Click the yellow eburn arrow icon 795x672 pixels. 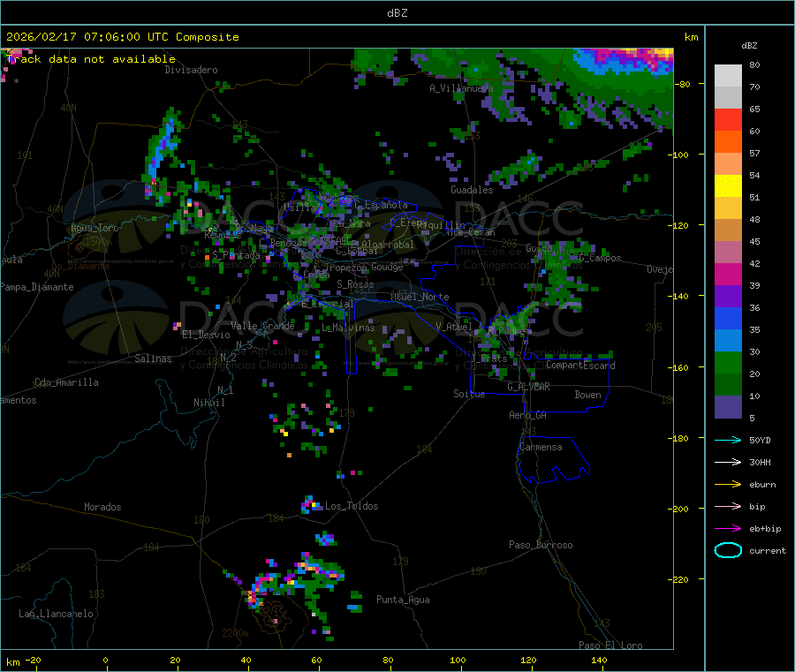point(728,484)
